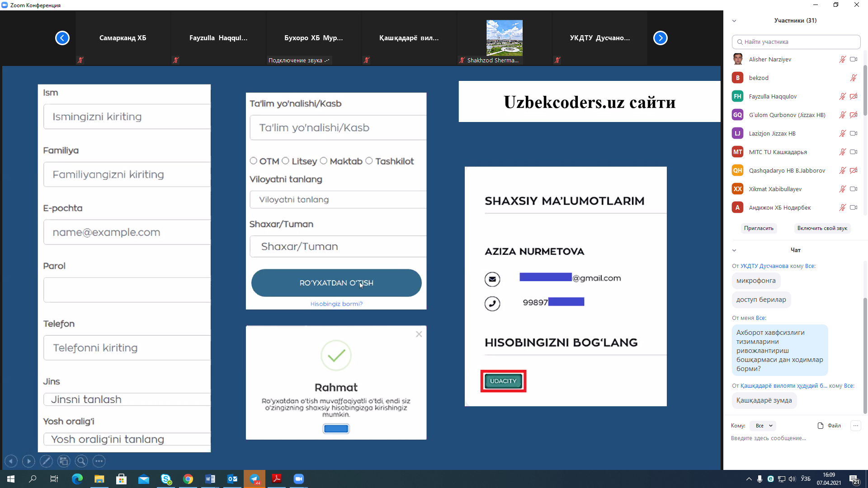Click the chat message input field
Image resolution: width=868 pixels, height=488 pixels.
tap(795, 438)
